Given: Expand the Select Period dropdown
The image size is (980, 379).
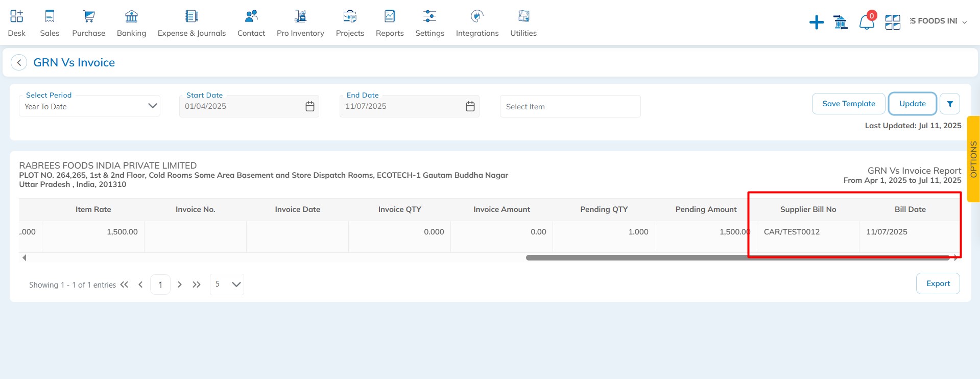Looking at the screenshot, I should (89, 106).
